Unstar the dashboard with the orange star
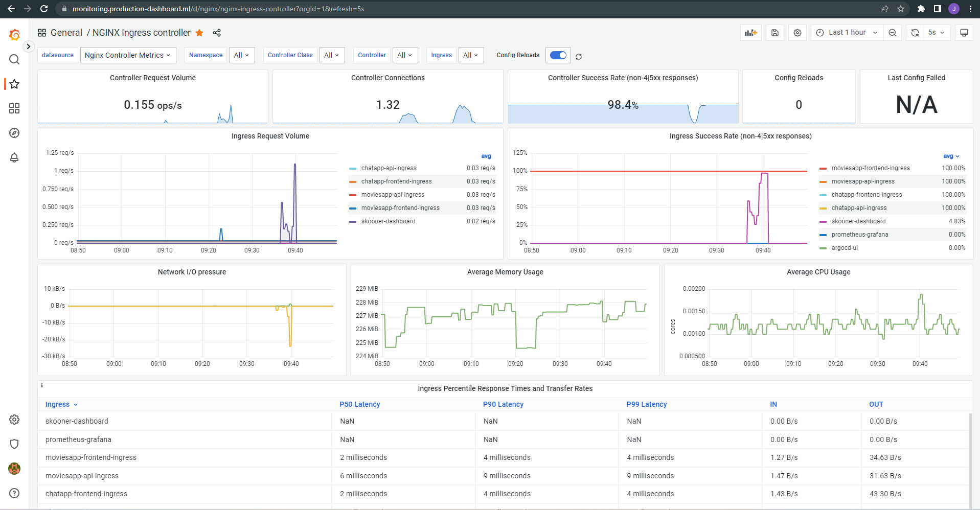The width and height of the screenshot is (980, 510). click(199, 33)
